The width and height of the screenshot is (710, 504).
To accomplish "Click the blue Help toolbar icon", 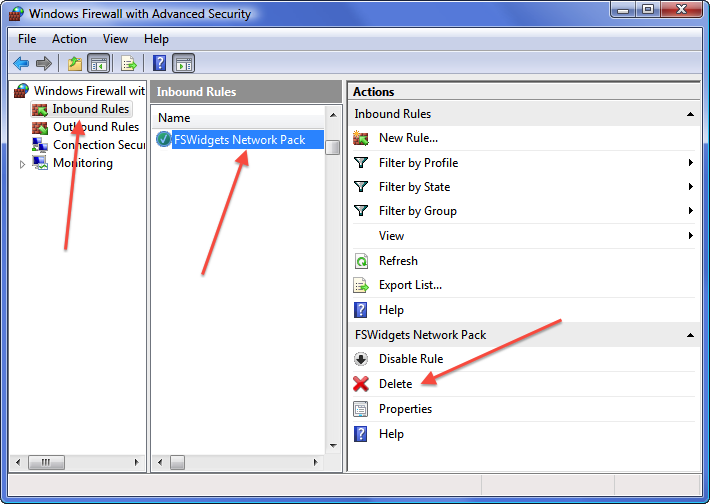I will pyautogui.click(x=159, y=63).
